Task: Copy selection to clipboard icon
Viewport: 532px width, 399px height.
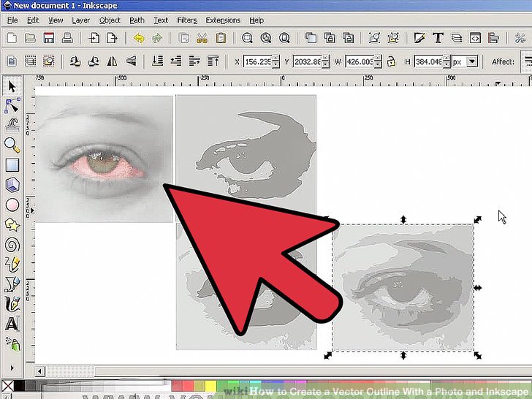Action: [x=183, y=38]
